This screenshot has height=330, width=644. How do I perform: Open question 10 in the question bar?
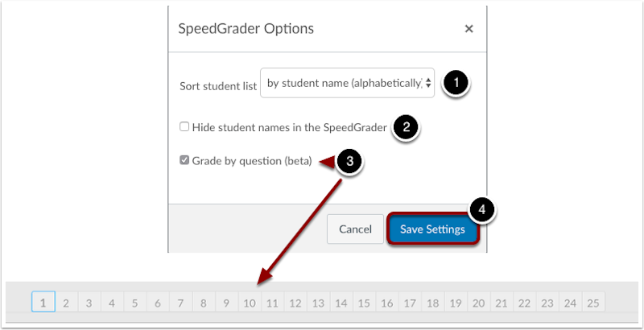click(250, 303)
